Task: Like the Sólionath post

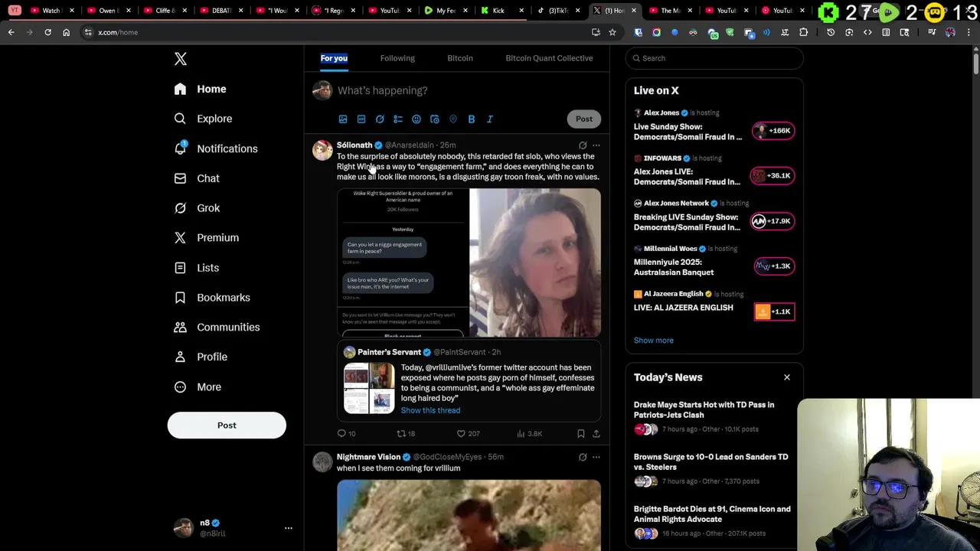Action: (x=468, y=434)
